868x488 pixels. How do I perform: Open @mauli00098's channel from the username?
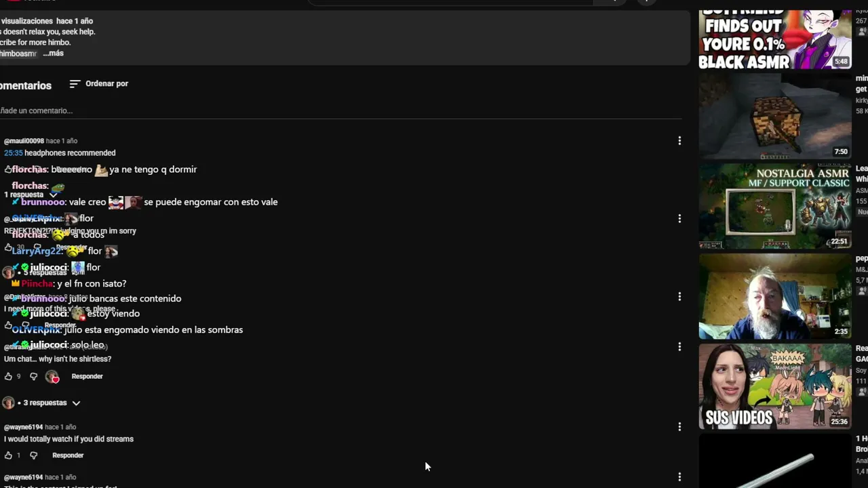point(24,141)
